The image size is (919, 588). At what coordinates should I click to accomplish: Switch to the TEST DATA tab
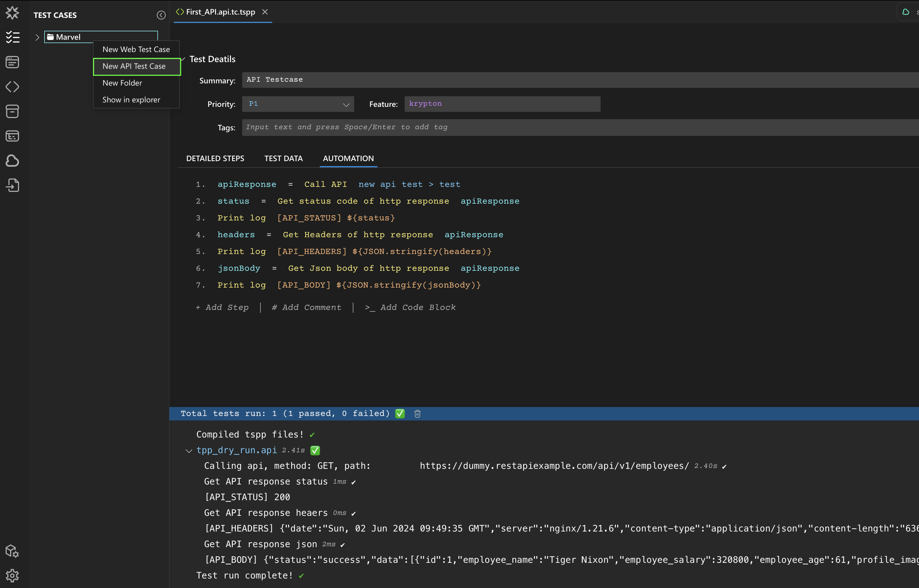point(283,158)
